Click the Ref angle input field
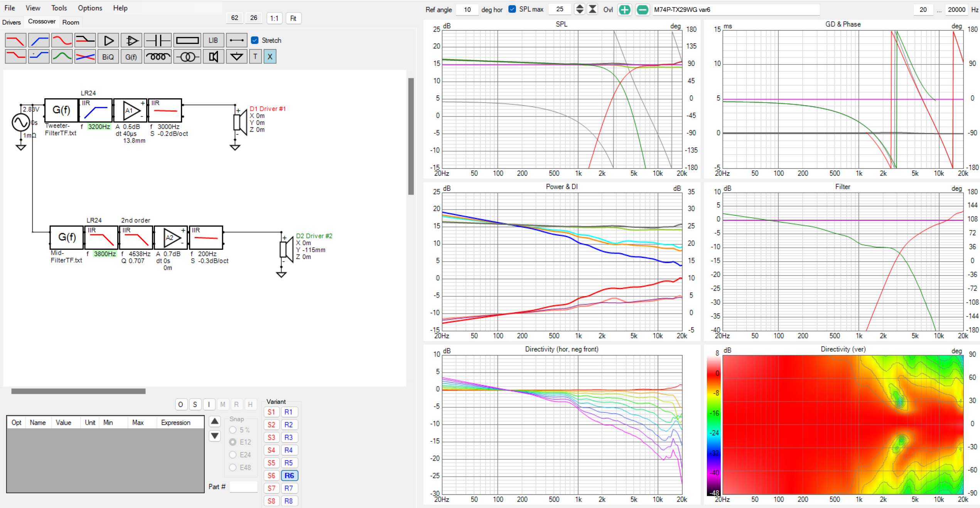Screen dimensions: 980x508 pyautogui.click(x=467, y=10)
